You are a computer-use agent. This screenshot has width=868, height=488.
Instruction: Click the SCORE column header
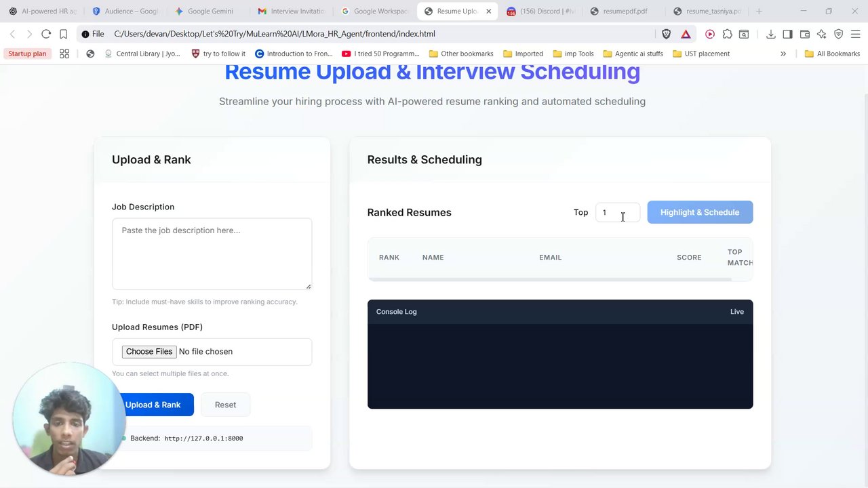click(689, 258)
